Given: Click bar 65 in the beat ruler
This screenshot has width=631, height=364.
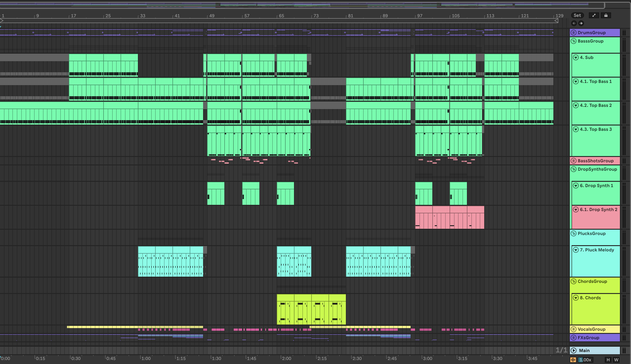Looking at the screenshot, I should click(x=281, y=16).
